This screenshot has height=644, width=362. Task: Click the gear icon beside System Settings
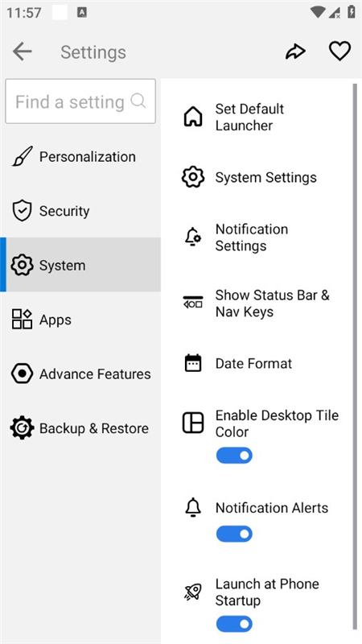pyautogui.click(x=192, y=177)
